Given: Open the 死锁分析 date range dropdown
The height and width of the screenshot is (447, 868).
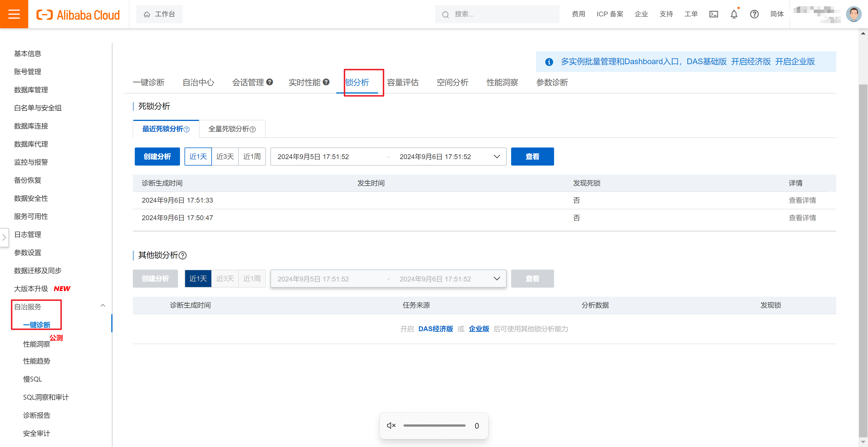Looking at the screenshot, I should click(496, 157).
